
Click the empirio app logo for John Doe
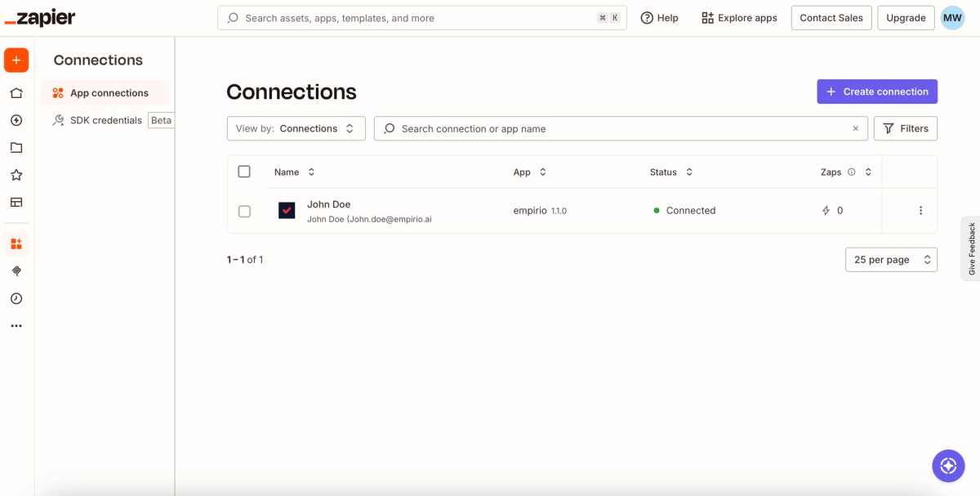287,211
